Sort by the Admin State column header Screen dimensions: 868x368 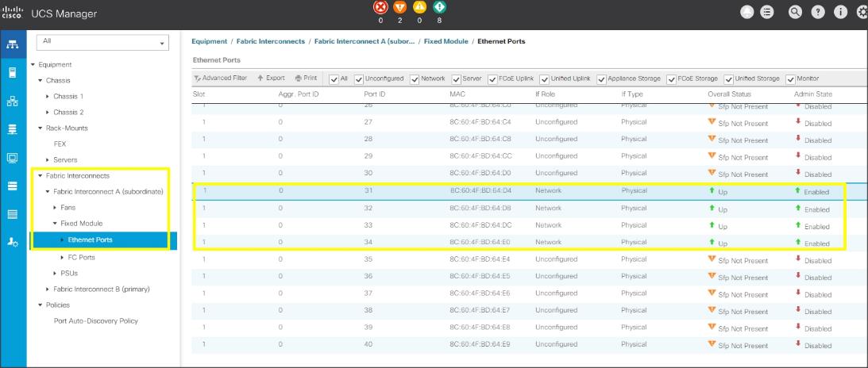812,94
